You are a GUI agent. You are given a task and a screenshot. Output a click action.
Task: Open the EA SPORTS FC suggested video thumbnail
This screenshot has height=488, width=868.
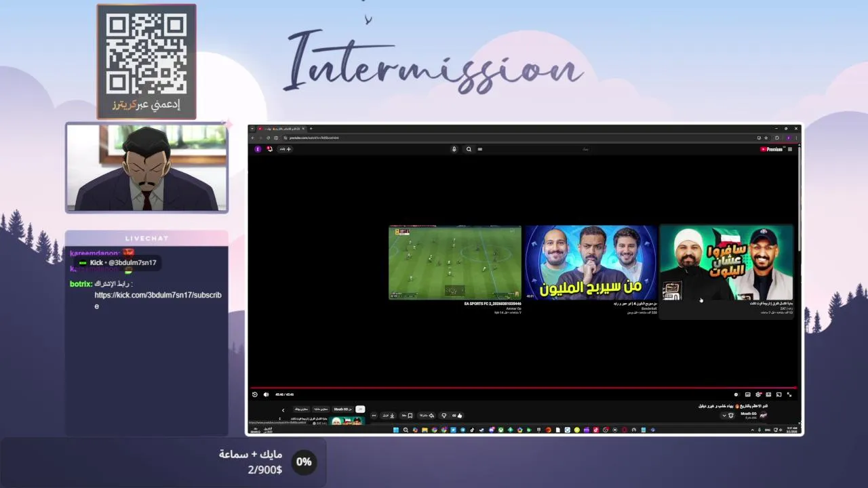coord(455,263)
